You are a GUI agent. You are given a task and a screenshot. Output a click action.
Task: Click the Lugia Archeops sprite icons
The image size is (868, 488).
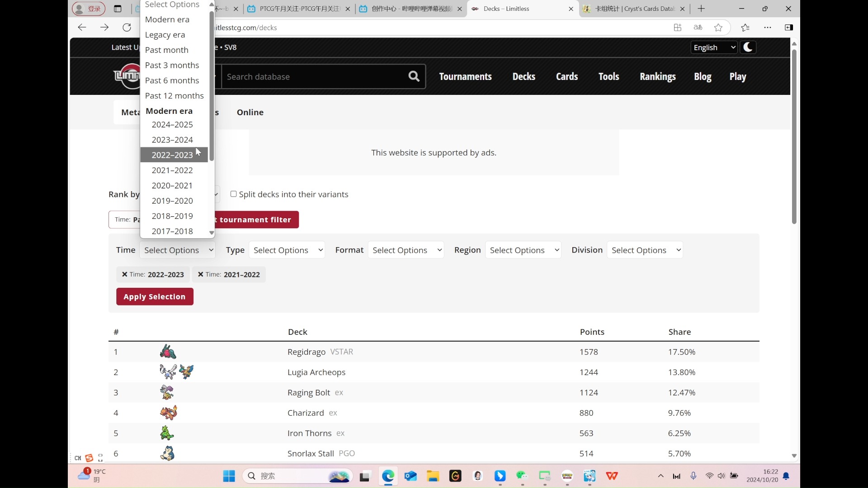pos(177,372)
